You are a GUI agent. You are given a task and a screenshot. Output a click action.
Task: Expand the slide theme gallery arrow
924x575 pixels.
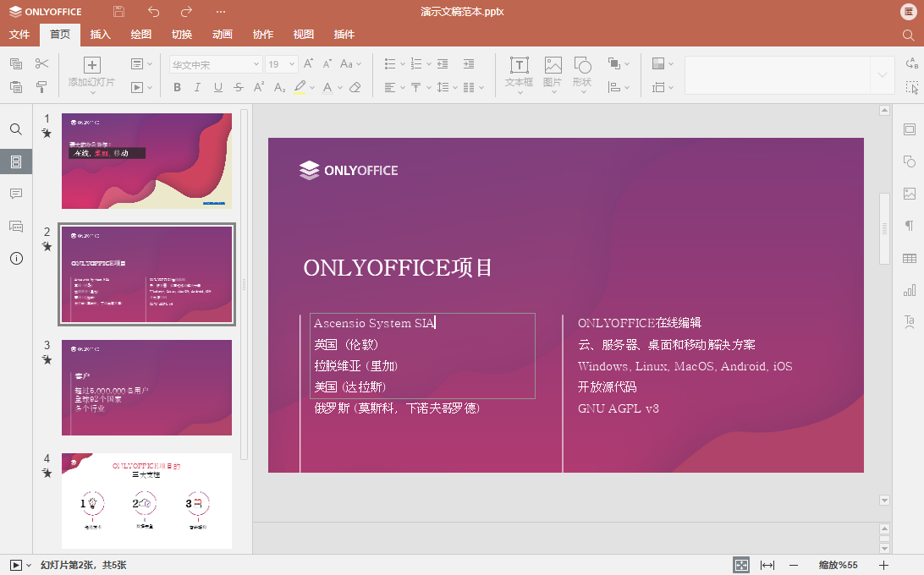tap(883, 74)
